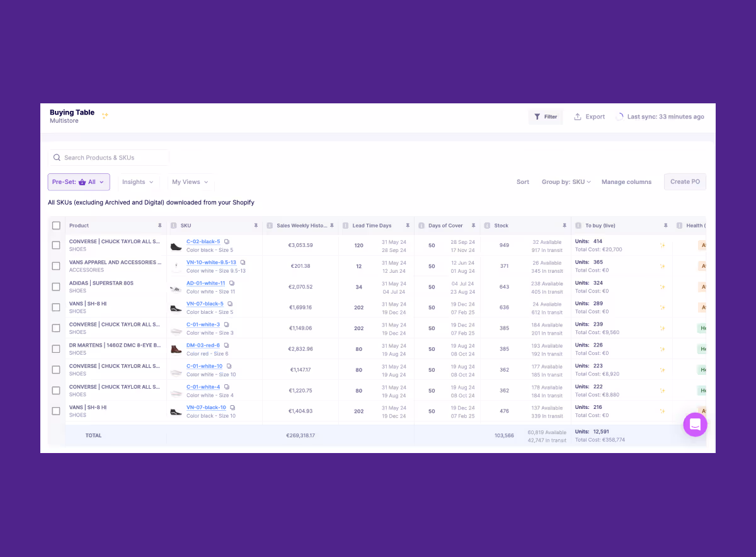Open the Filter button

pyautogui.click(x=546, y=117)
